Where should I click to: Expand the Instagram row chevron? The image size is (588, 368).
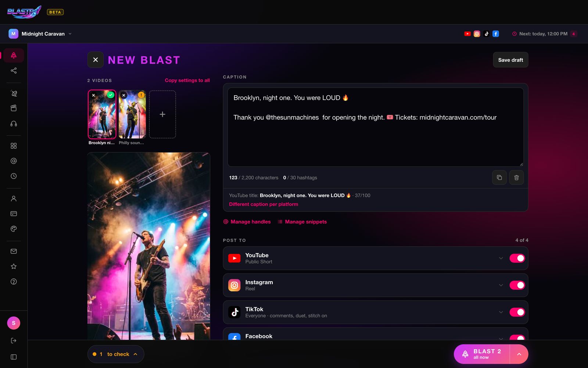[x=501, y=285]
